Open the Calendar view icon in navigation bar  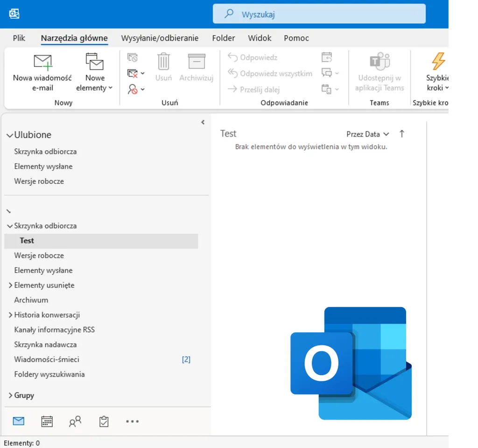pos(47,421)
